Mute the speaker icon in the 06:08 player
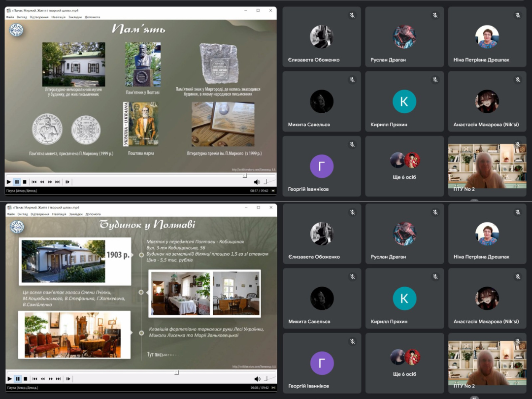 (258, 379)
